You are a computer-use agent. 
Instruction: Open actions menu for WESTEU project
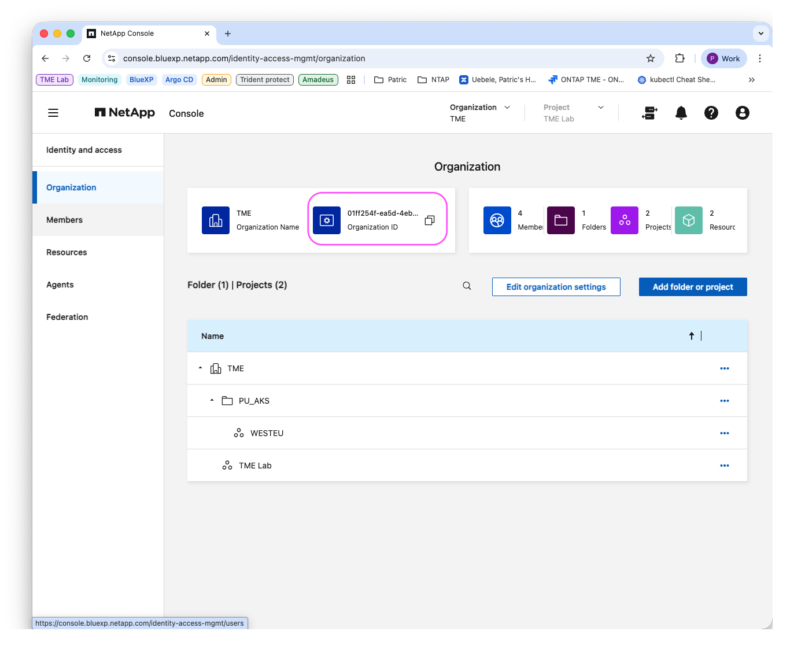725,433
